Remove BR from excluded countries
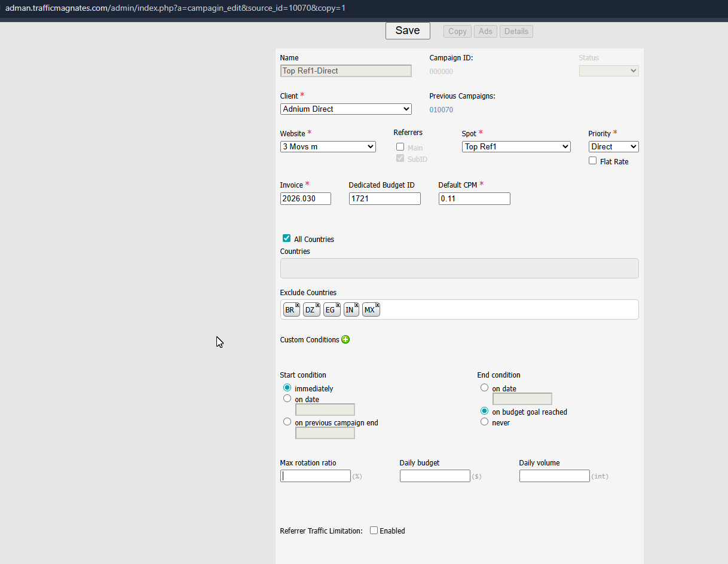728x564 pixels. 297,305
